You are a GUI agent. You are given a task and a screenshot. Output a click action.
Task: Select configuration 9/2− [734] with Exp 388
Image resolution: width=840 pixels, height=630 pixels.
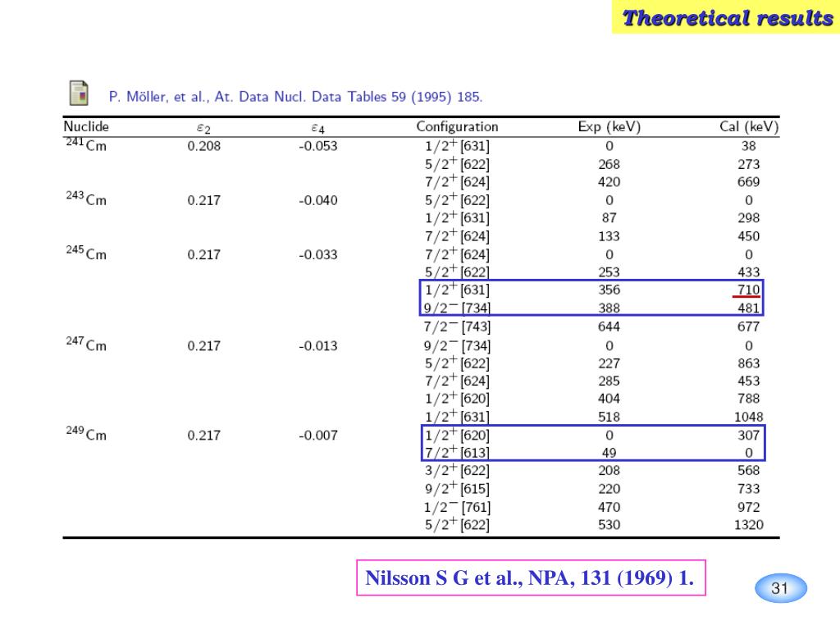[457, 308]
